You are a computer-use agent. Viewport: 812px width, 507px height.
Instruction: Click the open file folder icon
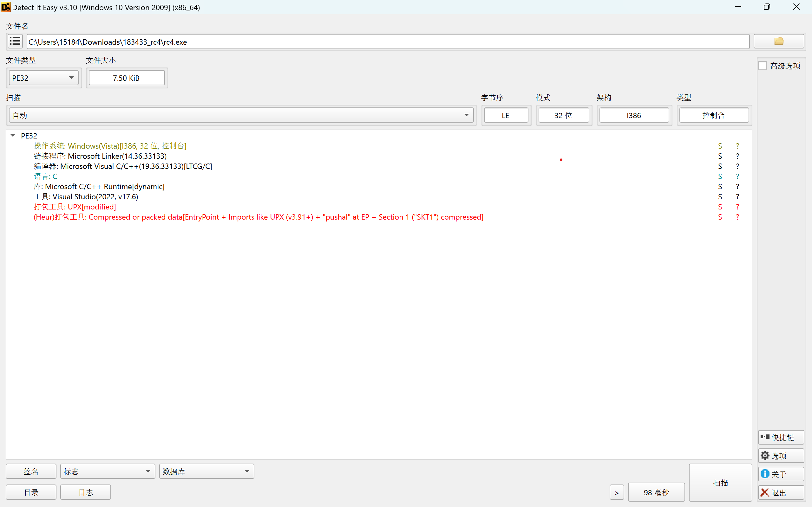tap(778, 42)
